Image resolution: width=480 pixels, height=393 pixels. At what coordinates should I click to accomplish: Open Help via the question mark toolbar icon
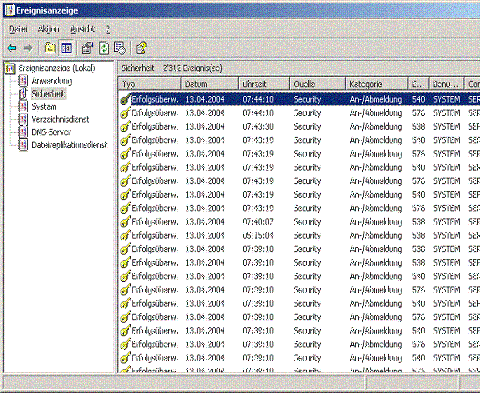pos(141,48)
